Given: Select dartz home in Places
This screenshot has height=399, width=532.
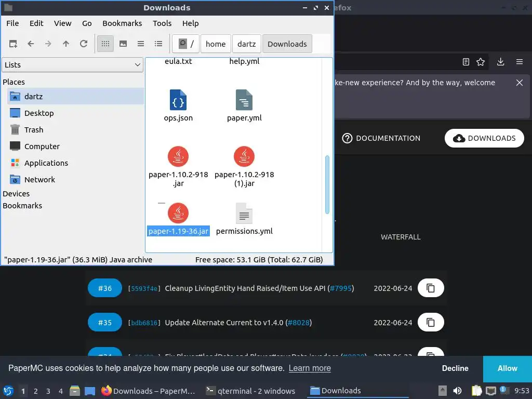Looking at the screenshot, I should (x=75, y=96).
